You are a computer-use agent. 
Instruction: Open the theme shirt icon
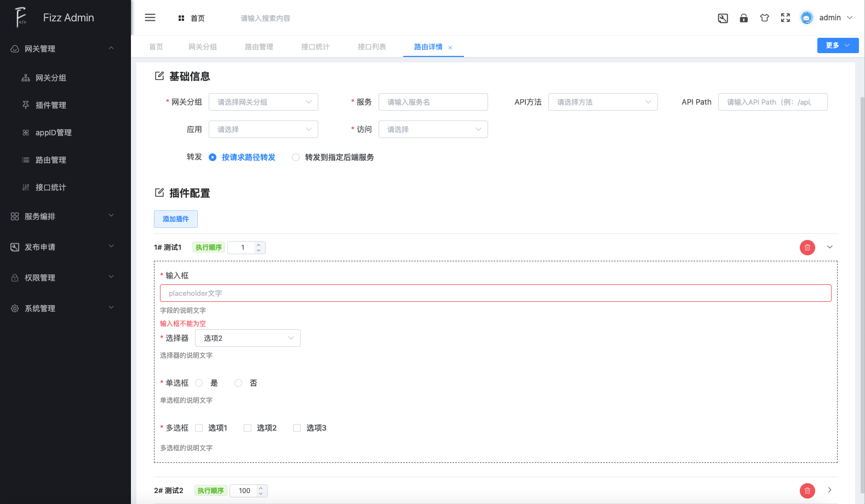coord(764,18)
